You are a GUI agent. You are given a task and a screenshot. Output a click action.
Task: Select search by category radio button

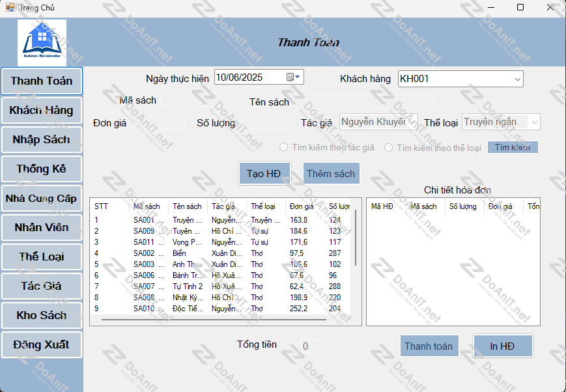[389, 148]
